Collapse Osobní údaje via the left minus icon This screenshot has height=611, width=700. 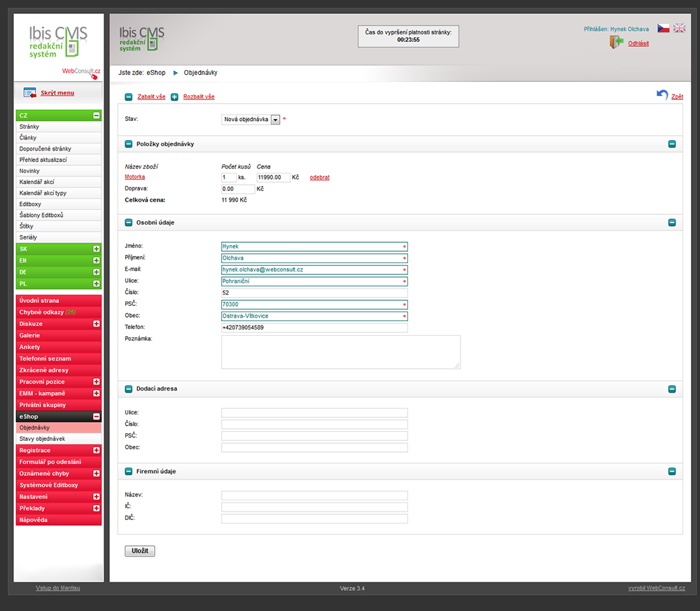click(129, 223)
